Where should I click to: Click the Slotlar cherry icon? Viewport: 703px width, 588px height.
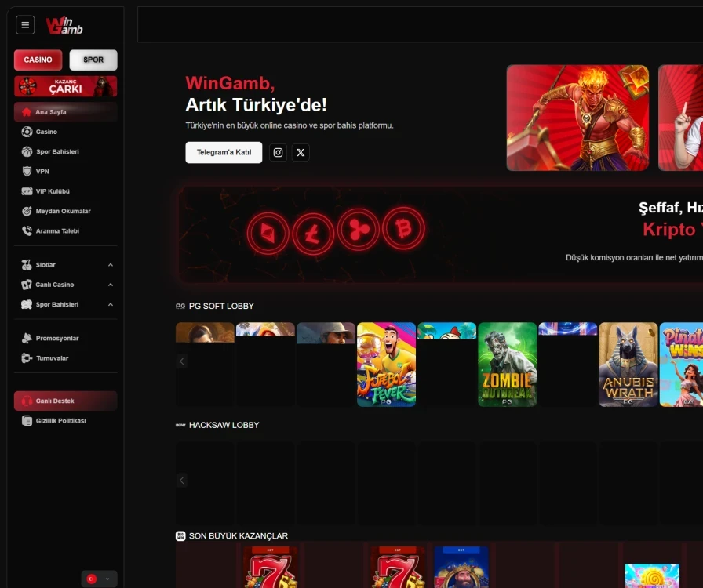27,265
